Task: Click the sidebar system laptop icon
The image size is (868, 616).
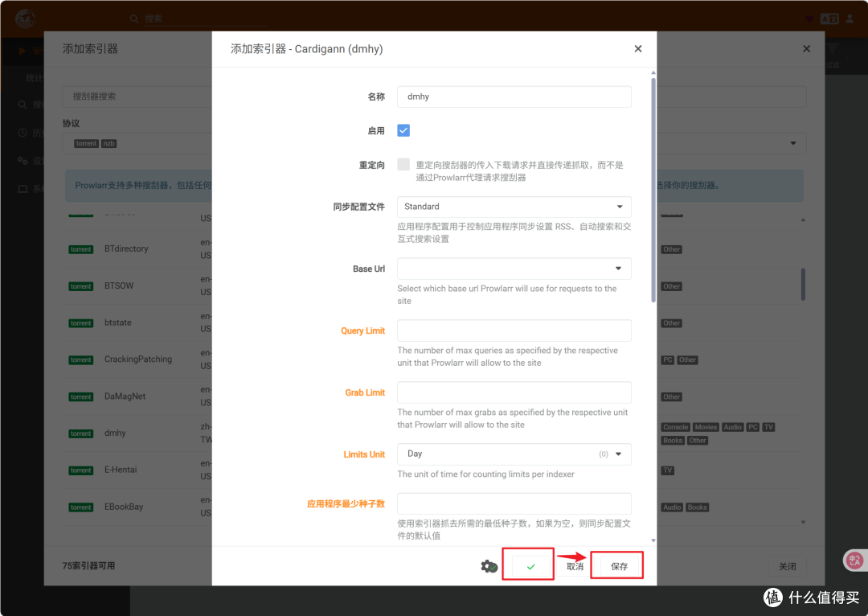Action: tap(23, 189)
